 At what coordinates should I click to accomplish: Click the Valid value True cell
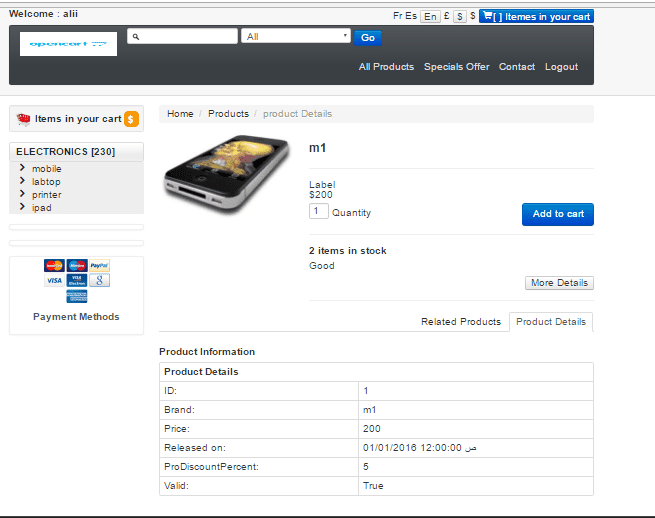(x=476, y=486)
